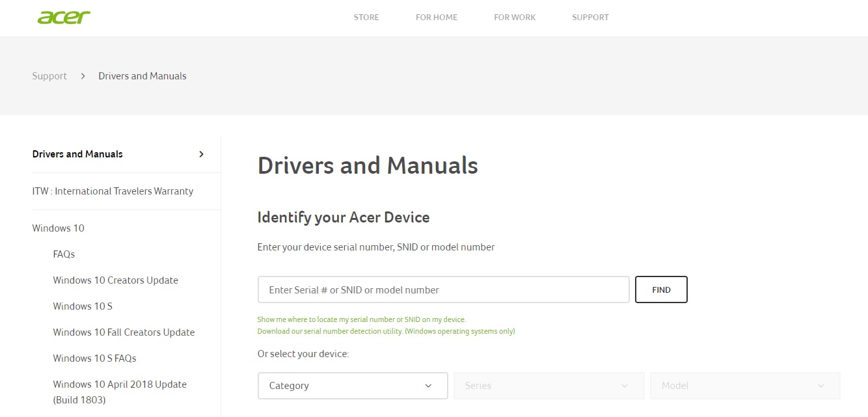The image size is (868, 417).
Task: Open Windows 10 S sidebar link
Action: [x=83, y=306]
